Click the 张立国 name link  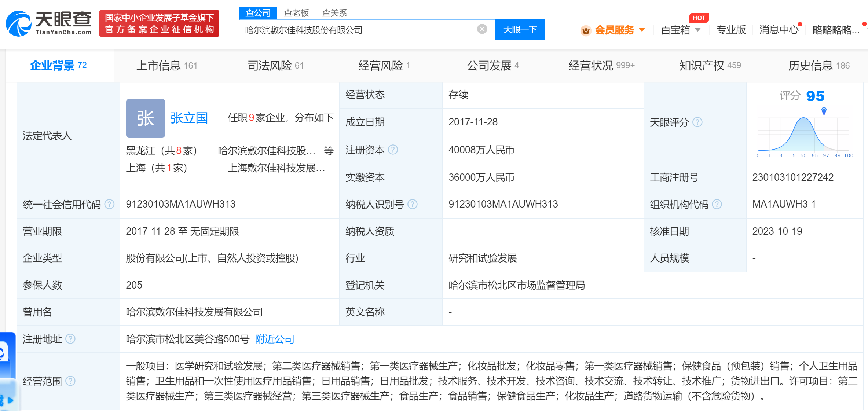(189, 118)
